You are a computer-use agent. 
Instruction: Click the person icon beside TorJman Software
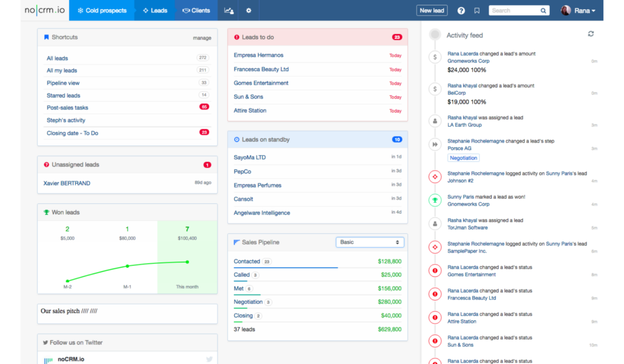435,224
